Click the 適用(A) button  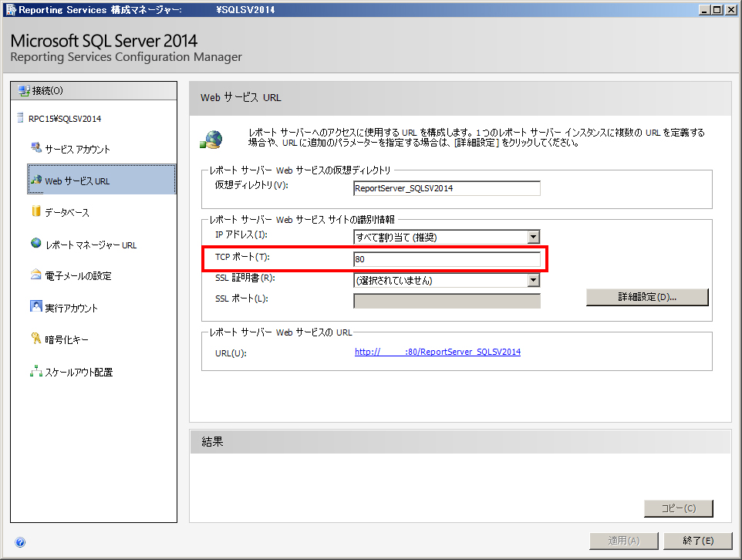tap(624, 541)
